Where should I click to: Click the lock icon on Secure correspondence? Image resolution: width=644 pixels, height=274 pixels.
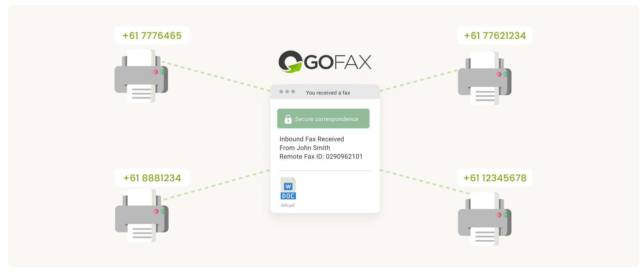(x=288, y=119)
